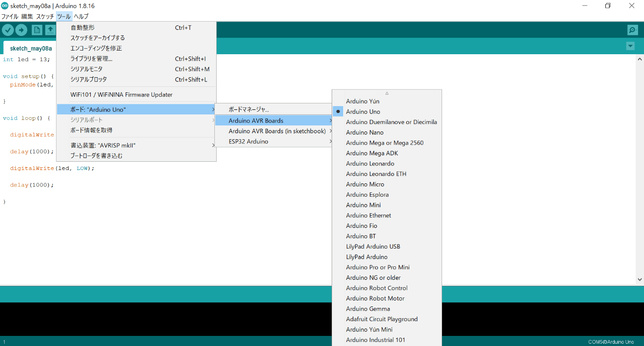Click in code line "int led = 13;"
The width and height of the screenshot is (644, 346).
26,59
